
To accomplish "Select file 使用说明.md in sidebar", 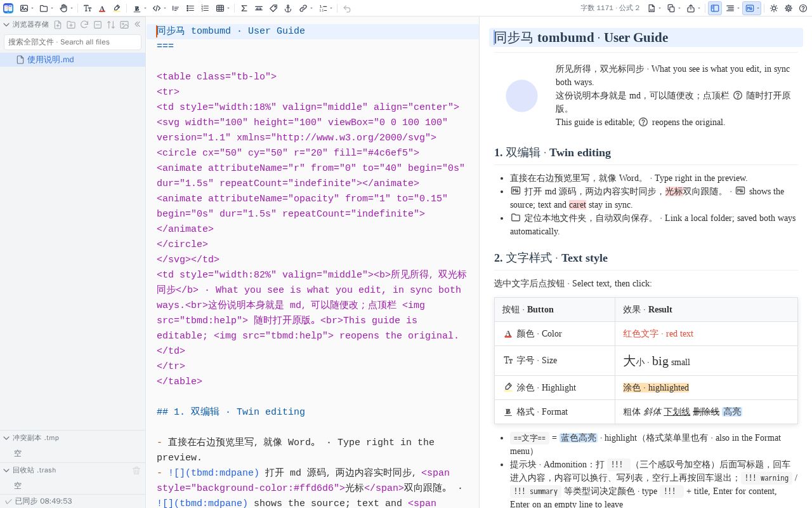I will pyautogui.click(x=72, y=60).
